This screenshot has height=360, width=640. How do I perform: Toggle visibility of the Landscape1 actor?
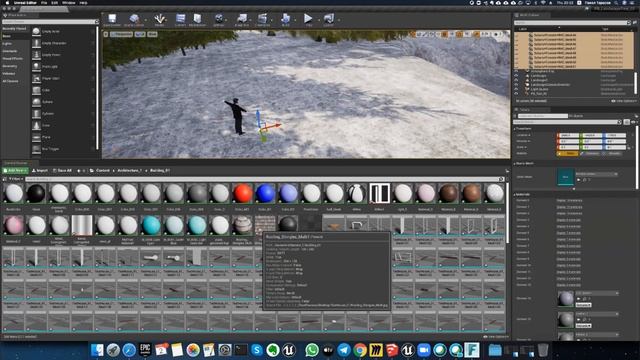[516, 80]
